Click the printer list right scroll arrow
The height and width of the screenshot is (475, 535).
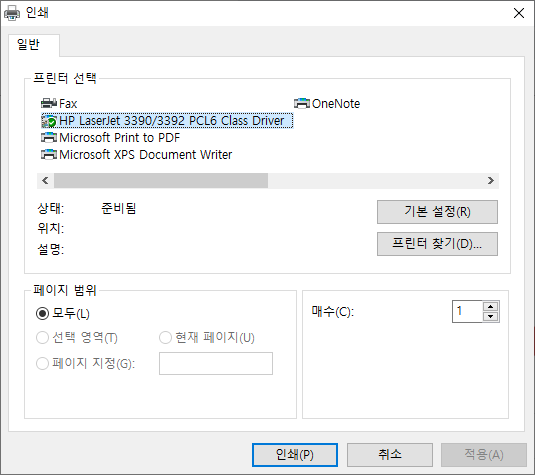(x=491, y=181)
